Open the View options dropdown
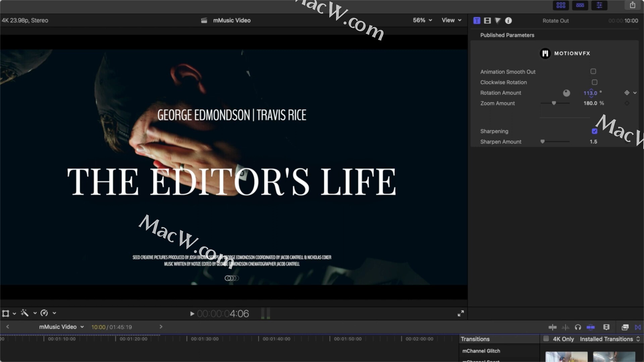Image resolution: width=644 pixels, height=362 pixels. 451,20
